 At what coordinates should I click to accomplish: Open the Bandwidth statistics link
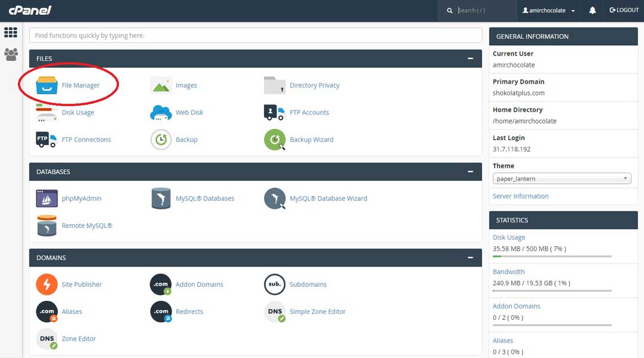point(508,271)
